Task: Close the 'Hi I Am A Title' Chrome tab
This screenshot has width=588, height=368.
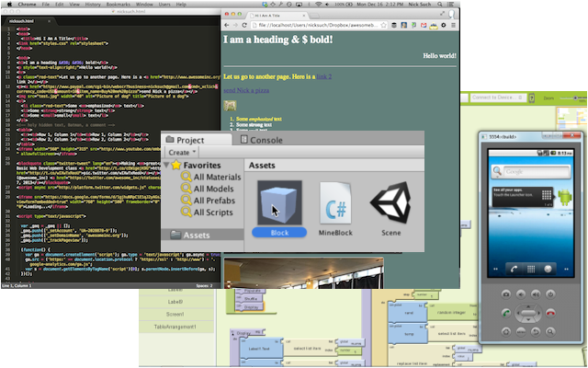Action: [x=304, y=16]
